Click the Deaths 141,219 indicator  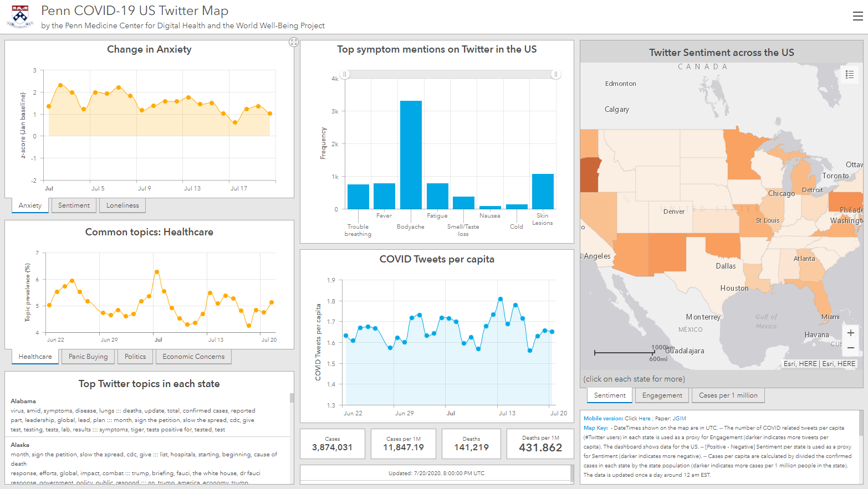[x=472, y=444]
